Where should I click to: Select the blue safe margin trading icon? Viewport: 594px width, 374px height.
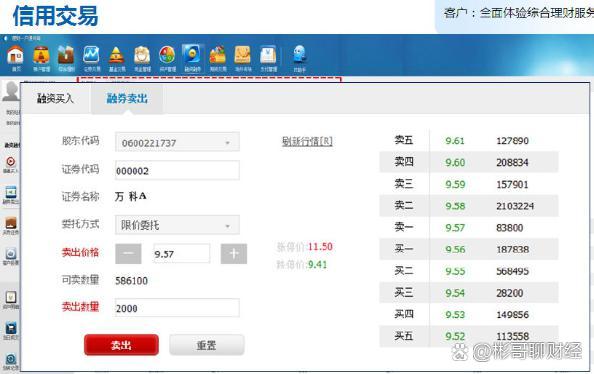192,55
